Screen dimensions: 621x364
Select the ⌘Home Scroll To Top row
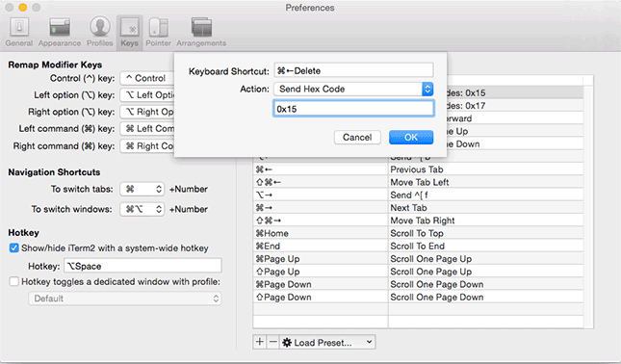(x=418, y=233)
